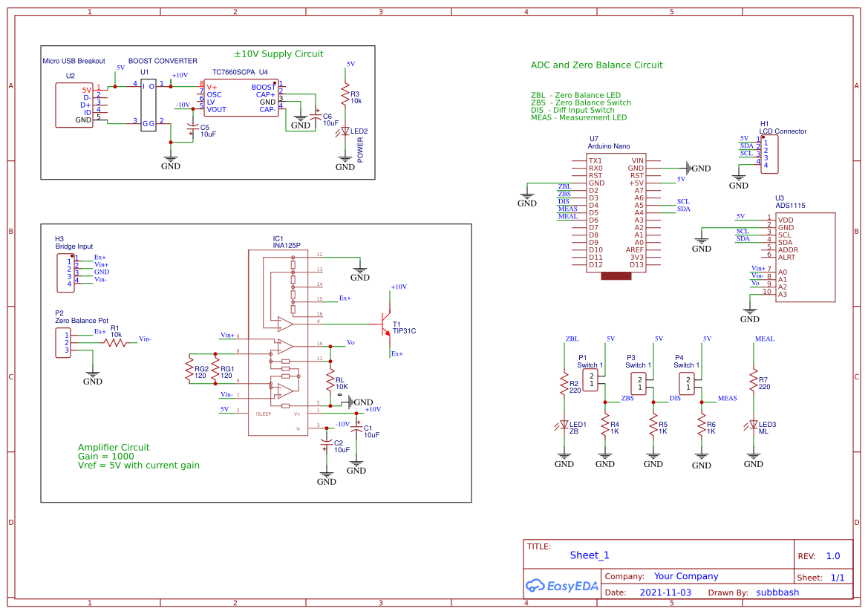Image resolution: width=868 pixels, height=614 pixels.
Task: Click the Drawn By name subbbash
Action: [x=777, y=592]
